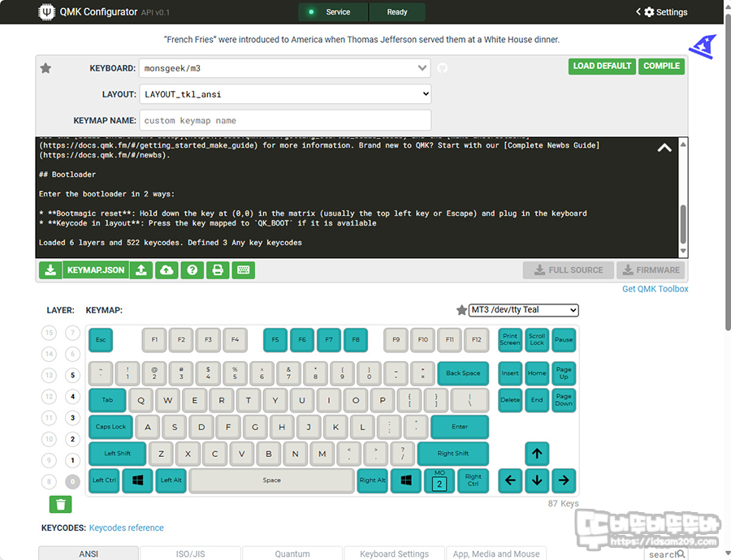Click the FULL SOURCE download button
This screenshot has width=731, height=560.
pos(569,270)
